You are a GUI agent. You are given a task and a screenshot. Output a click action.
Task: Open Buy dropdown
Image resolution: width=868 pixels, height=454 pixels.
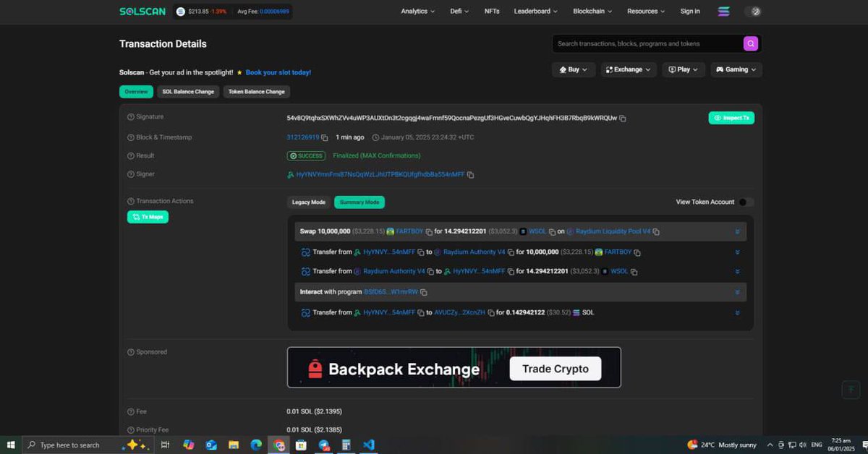tap(574, 69)
